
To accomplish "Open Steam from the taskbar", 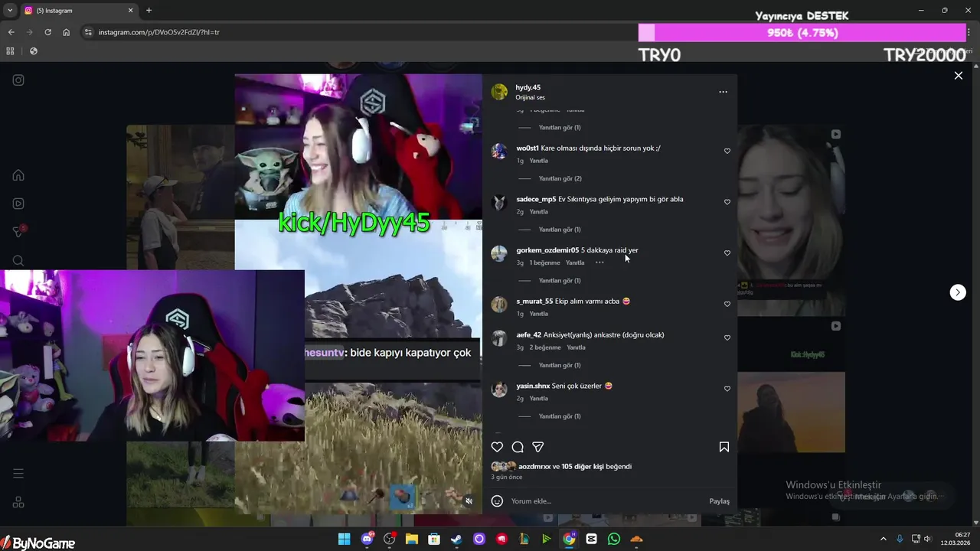I will [456, 539].
